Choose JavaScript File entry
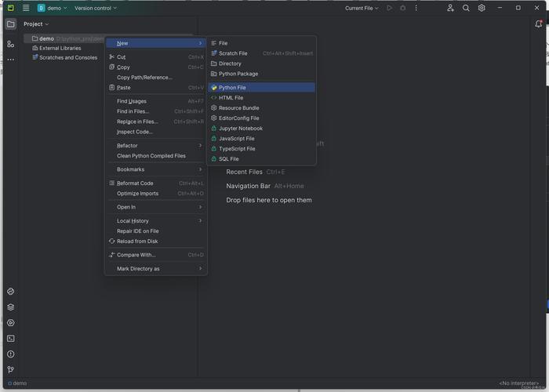Image resolution: width=549 pixels, height=392 pixels. (x=261, y=139)
